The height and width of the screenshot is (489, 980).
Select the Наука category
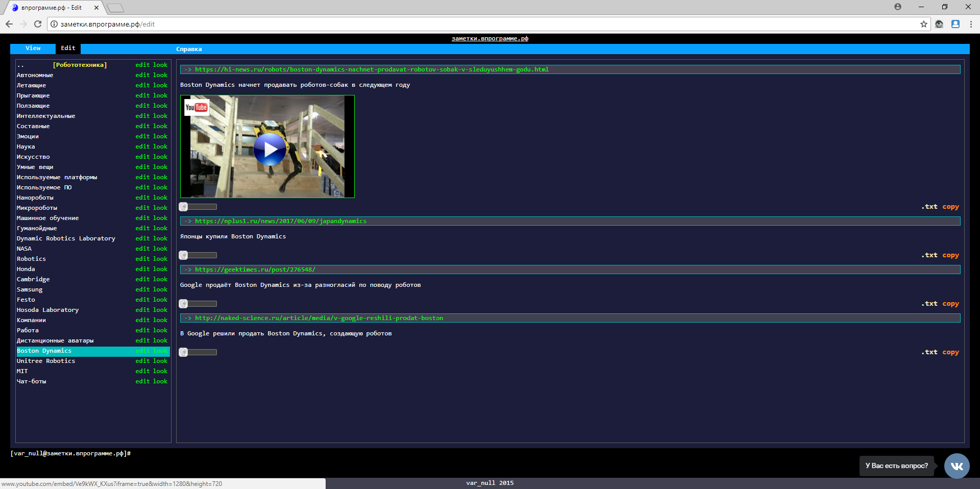coord(26,146)
